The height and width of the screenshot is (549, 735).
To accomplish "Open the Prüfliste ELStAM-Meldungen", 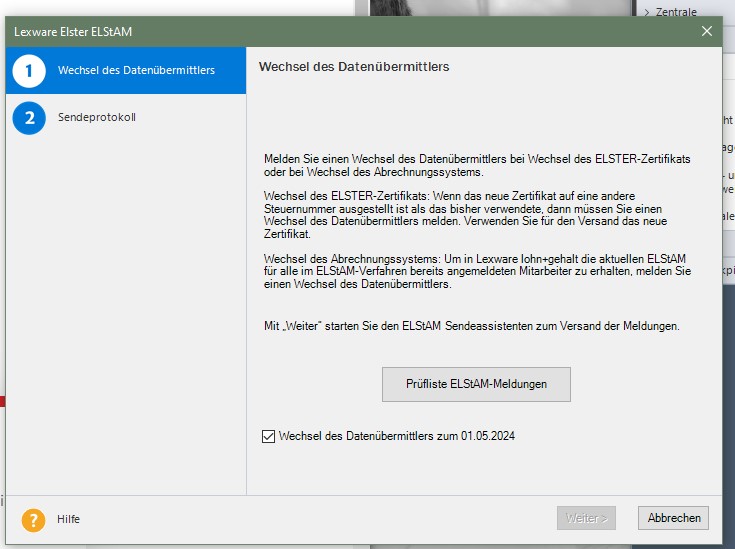I will pyautogui.click(x=476, y=384).
